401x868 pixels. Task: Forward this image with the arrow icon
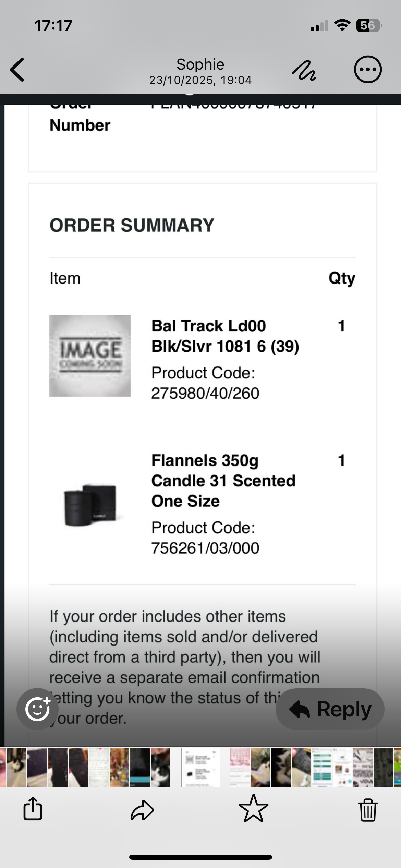click(x=142, y=810)
